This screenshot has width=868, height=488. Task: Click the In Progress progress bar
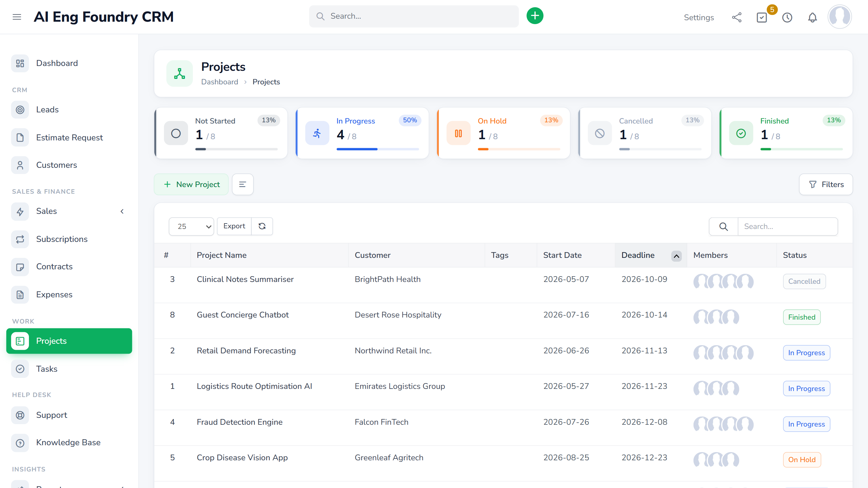pyautogui.click(x=377, y=149)
